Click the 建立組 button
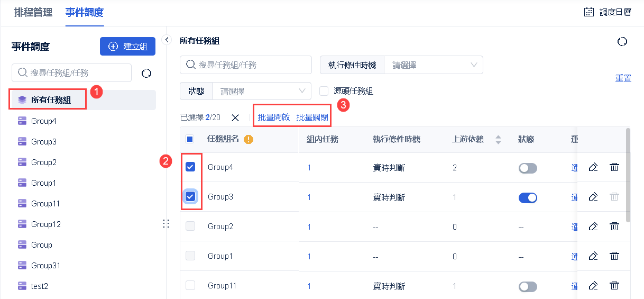Screen dimensions: 644x299 tap(127, 46)
